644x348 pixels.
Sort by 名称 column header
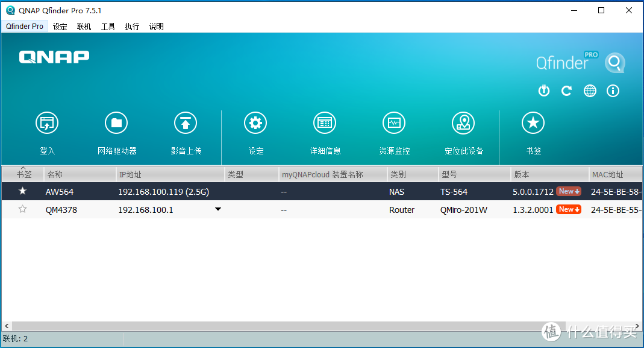[x=80, y=174]
